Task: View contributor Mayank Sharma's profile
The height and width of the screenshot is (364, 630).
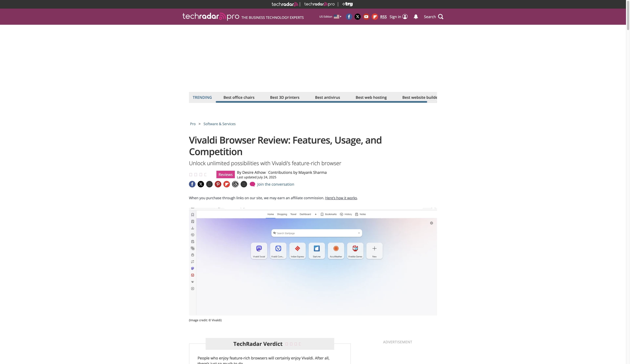Action: click(x=312, y=172)
